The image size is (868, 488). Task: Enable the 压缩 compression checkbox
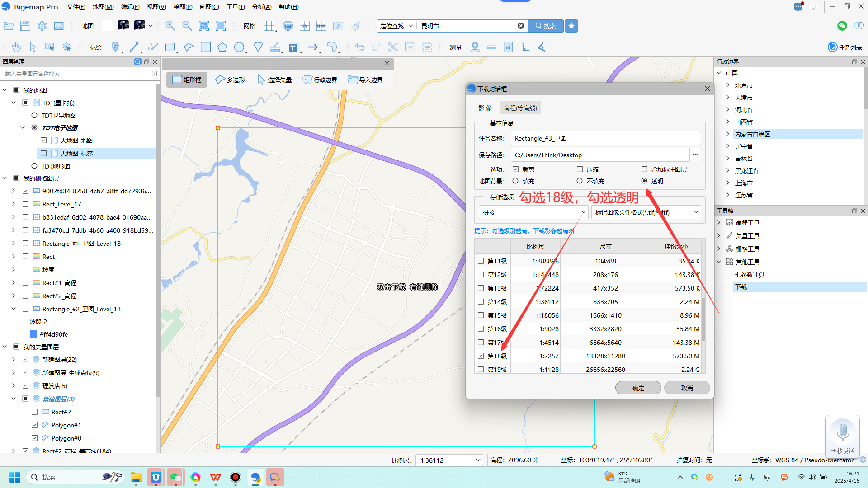(580, 169)
